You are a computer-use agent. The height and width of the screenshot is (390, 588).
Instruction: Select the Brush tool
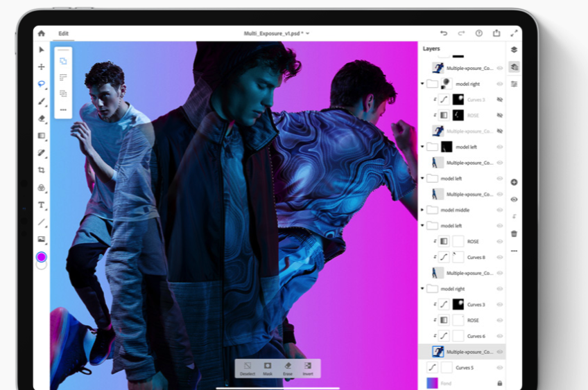(41, 101)
